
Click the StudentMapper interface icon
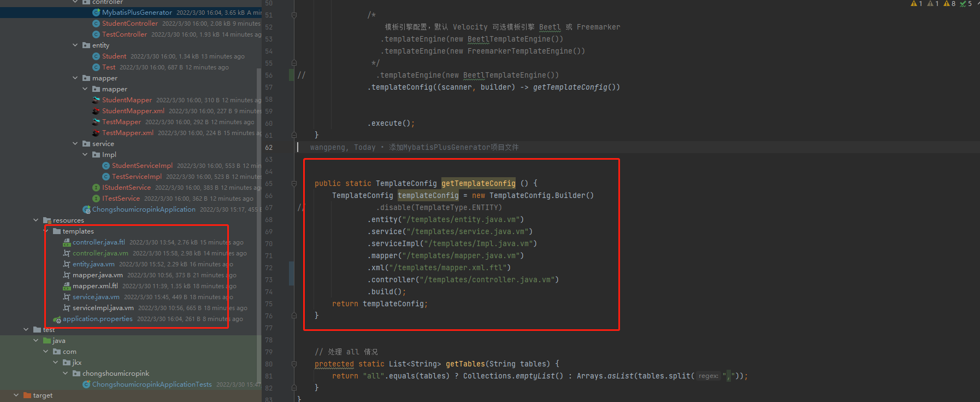(x=96, y=100)
